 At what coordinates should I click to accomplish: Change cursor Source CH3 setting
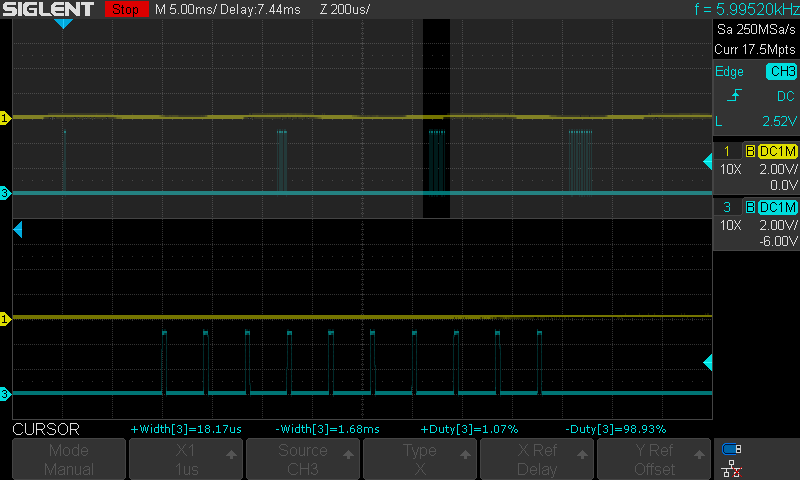tap(303, 459)
